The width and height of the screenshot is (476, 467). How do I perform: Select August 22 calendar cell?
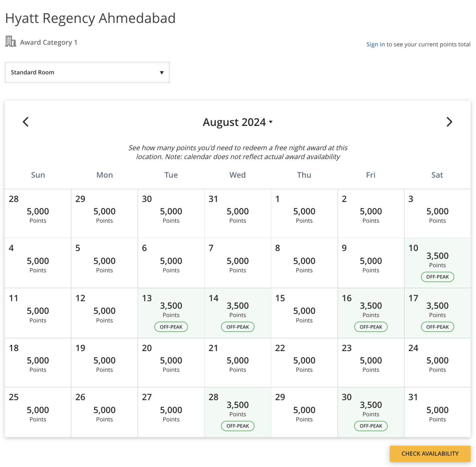[304, 363]
